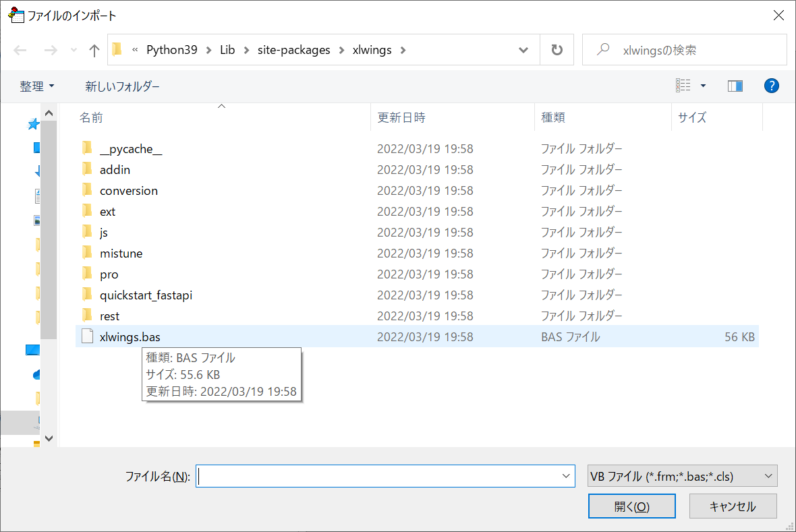Select the __pycache__ folder icon

point(87,148)
